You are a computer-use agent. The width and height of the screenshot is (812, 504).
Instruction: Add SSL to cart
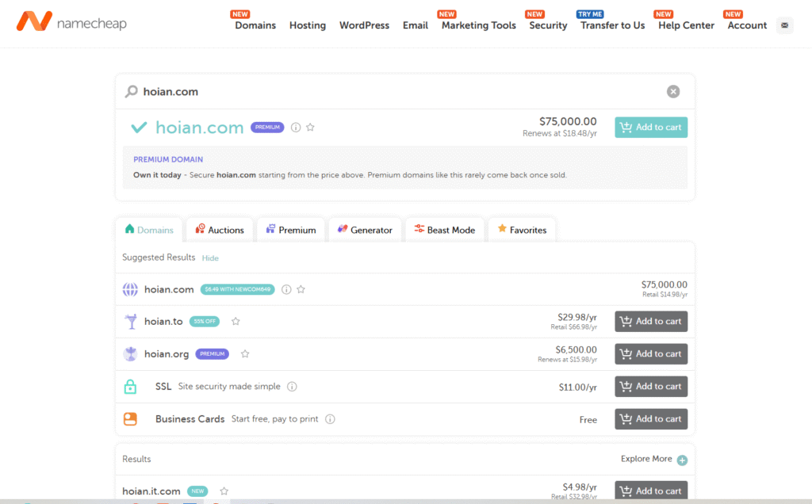[651, 387]
